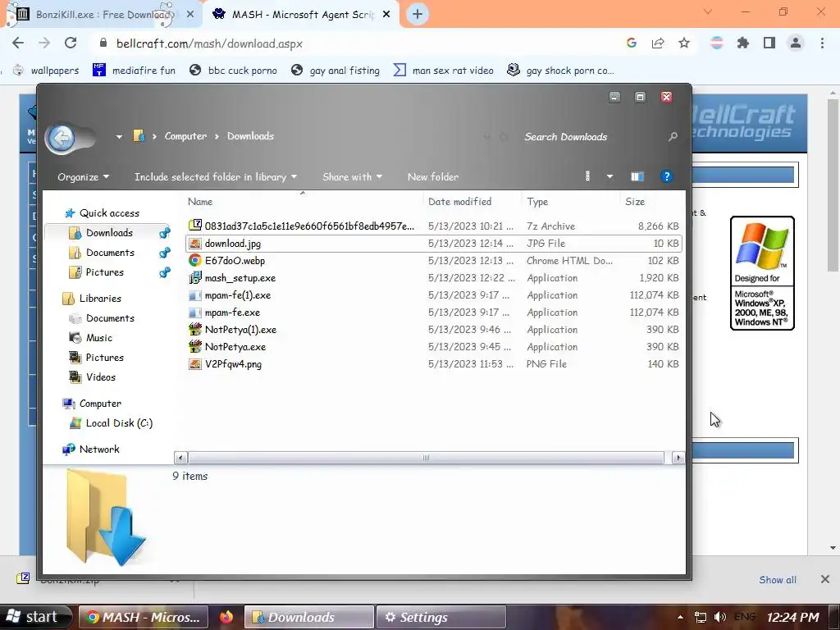
Task: Click the Windows start button
Action: click(x=35, y=617)
